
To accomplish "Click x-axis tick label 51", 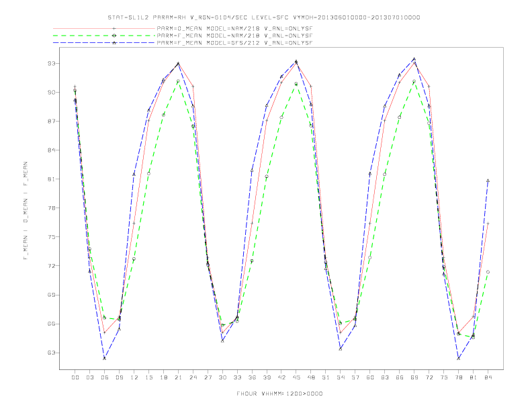I will [326, 377].
